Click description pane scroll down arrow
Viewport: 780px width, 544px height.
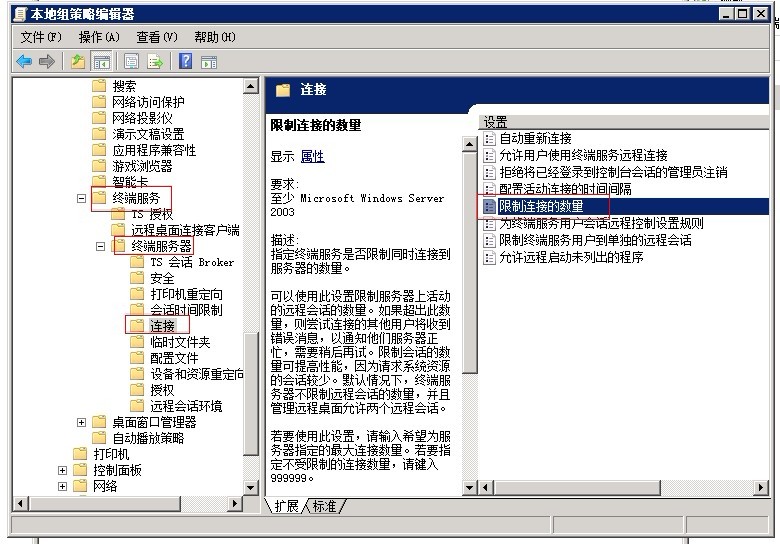click(469, 487)
